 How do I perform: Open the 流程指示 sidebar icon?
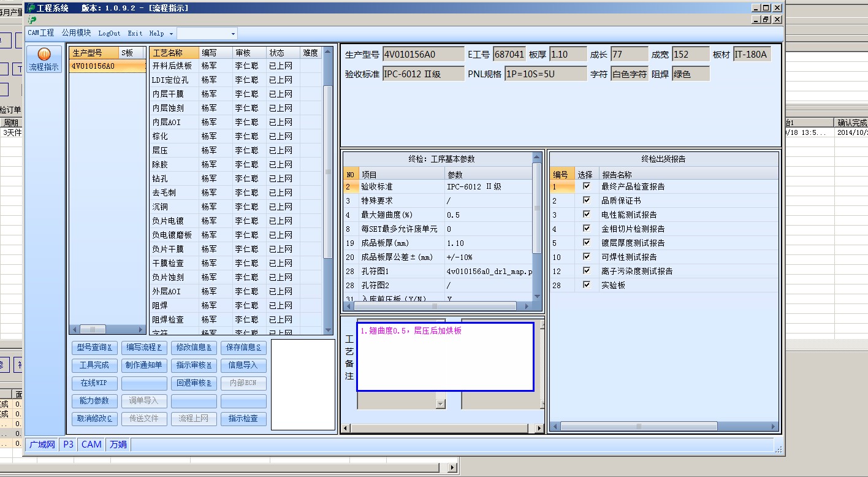[44, 59]
